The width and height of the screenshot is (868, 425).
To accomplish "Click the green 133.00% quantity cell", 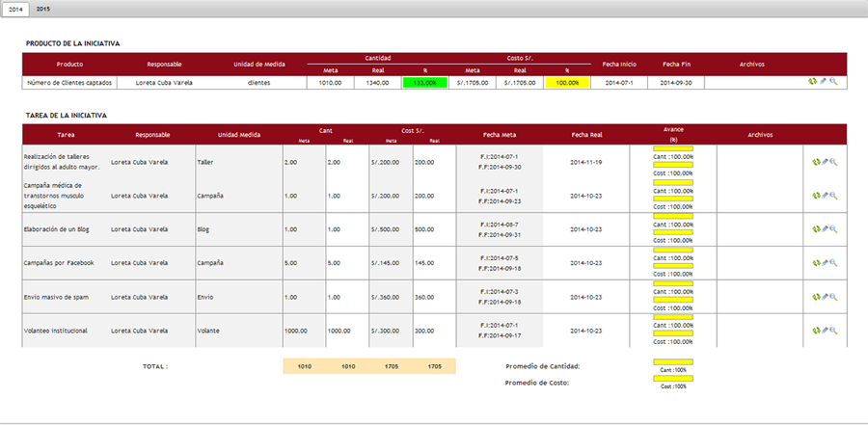I will pyautogui.click(x=424, y=83).
